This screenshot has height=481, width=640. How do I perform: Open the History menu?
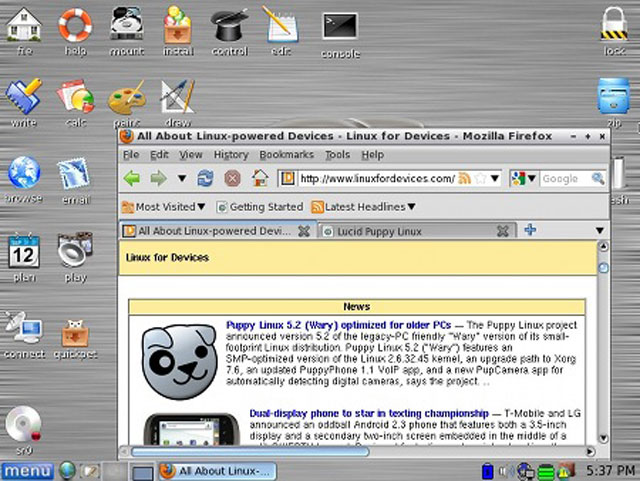click(231, 155)
